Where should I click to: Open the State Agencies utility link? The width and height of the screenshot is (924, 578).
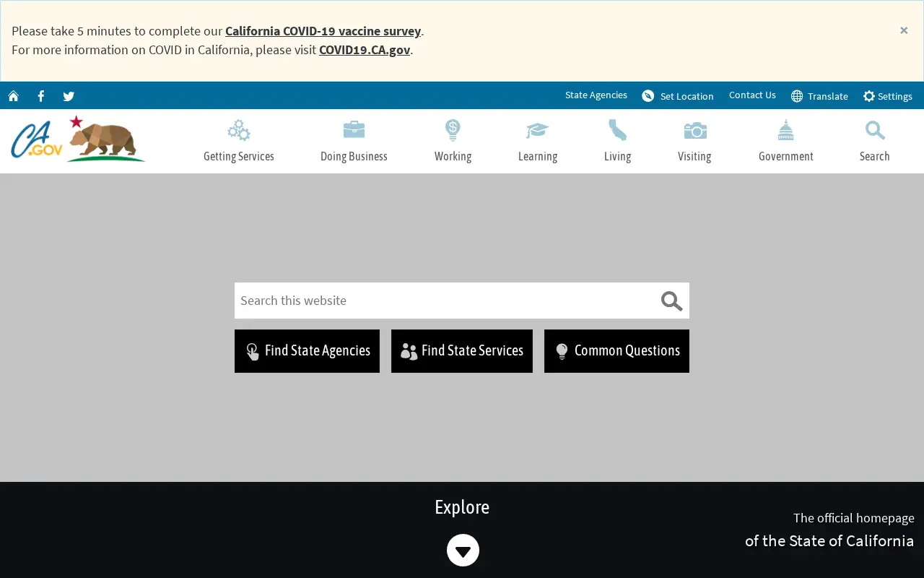point(596,95)
